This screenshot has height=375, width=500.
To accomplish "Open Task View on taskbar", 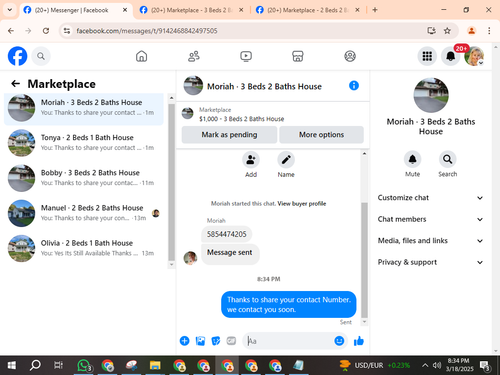I will [58, 365].
